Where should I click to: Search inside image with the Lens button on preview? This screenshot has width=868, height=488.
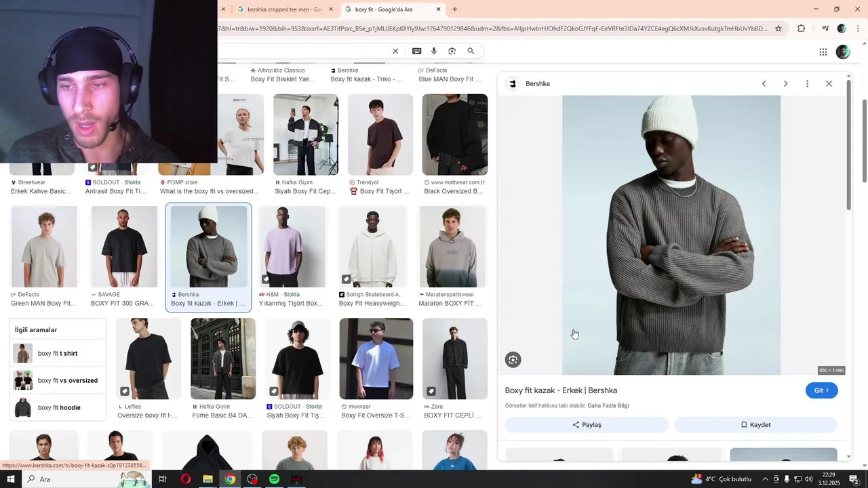[513, 360]
